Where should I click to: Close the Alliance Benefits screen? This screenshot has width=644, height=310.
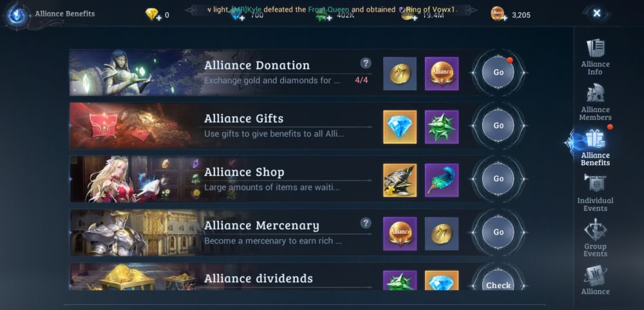coord(597,13)
